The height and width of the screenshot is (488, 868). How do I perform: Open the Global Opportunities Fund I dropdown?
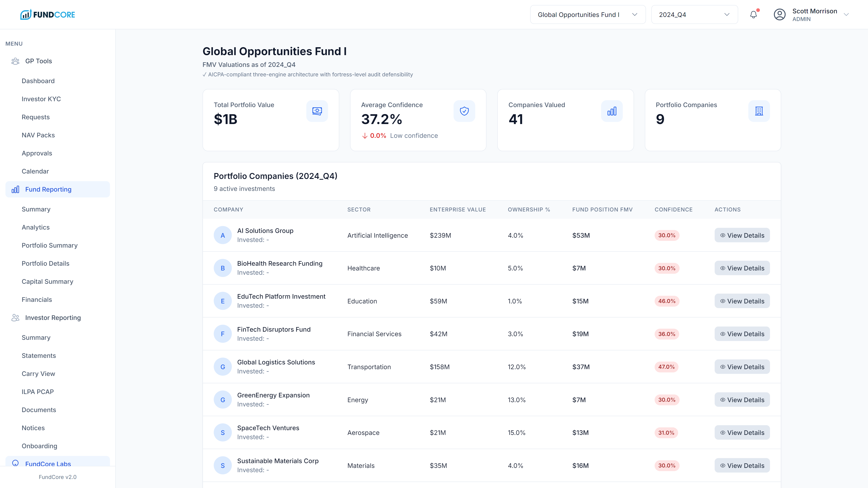point(588,14)
